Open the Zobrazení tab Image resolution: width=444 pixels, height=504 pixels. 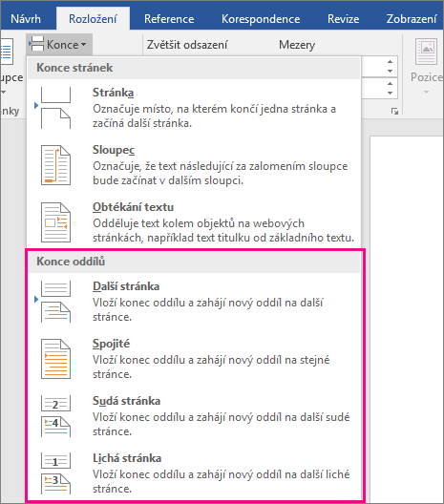pyautogui.click(x=412, y=19)
